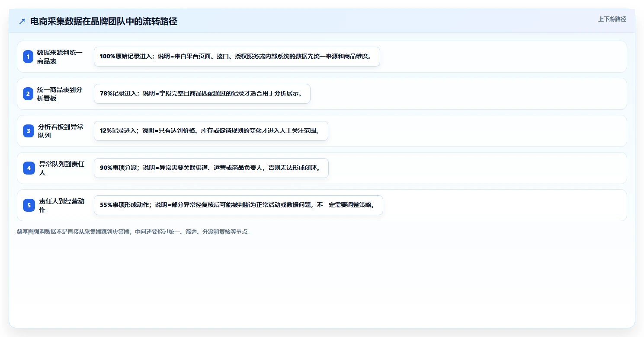This screenshot has width=644, height=337.
Task: Click the label 数据来源到统一商品表
Action: click(60, 57)
